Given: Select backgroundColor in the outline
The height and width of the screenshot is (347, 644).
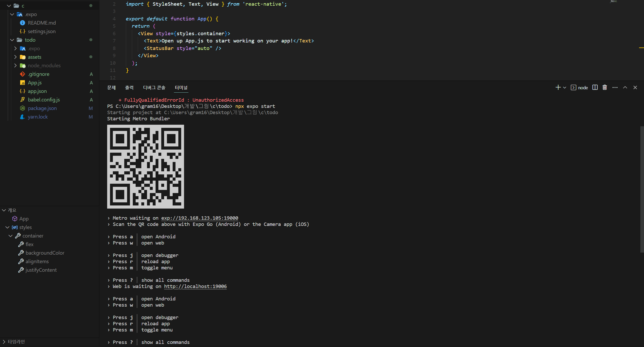Looking at the screenshot, I should click(45, 253).
